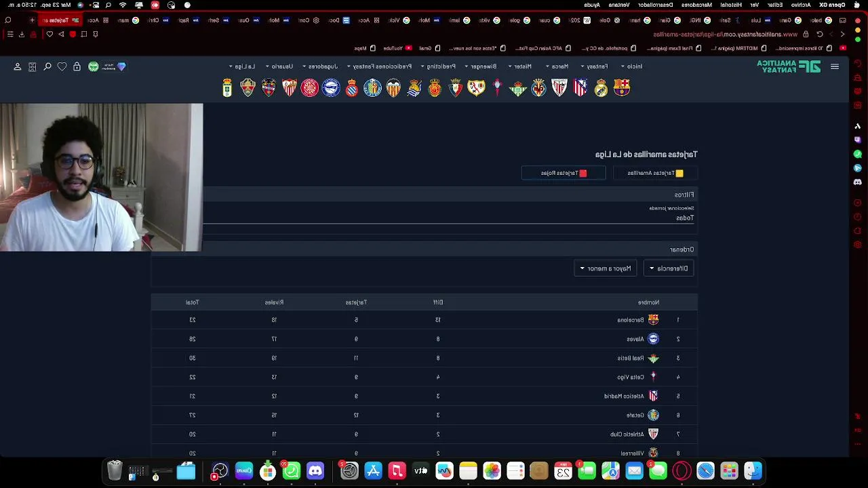Open Archivo in the macOS menu bar
Viewport: 868px width, 488px height.
point(801,5)
